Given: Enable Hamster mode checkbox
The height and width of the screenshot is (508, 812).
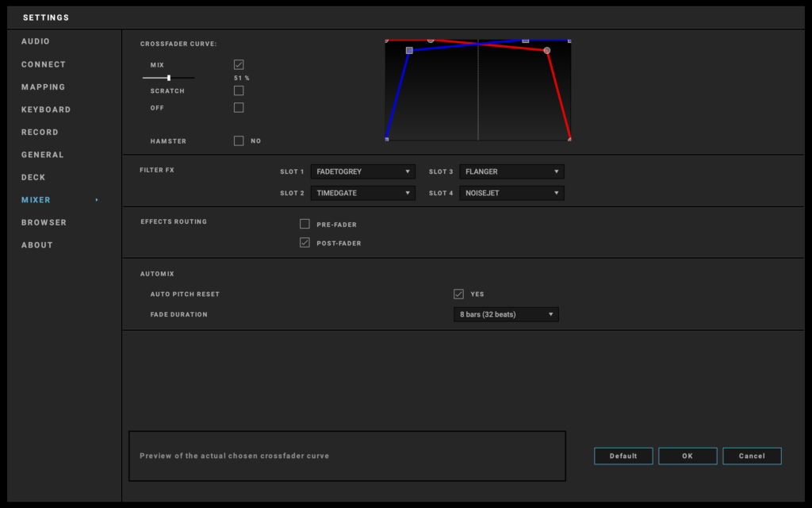Looking at the screenshot, I should 239,140.
